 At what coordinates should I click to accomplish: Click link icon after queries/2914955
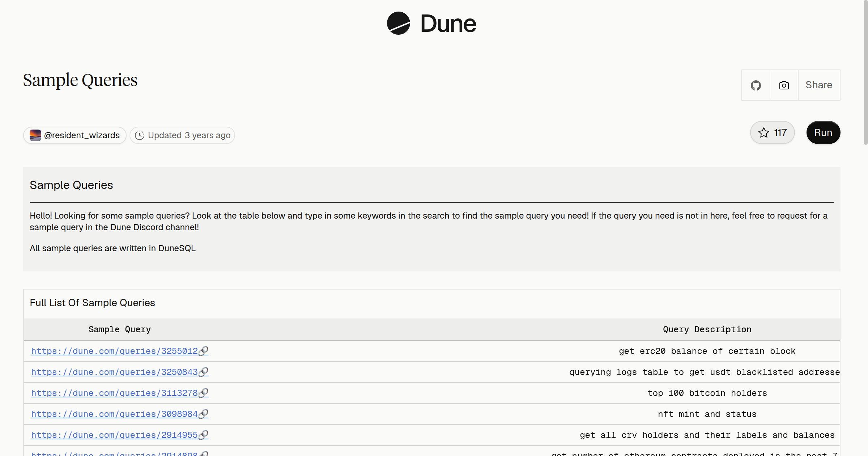pyautogui.click(x=204, y=435)
